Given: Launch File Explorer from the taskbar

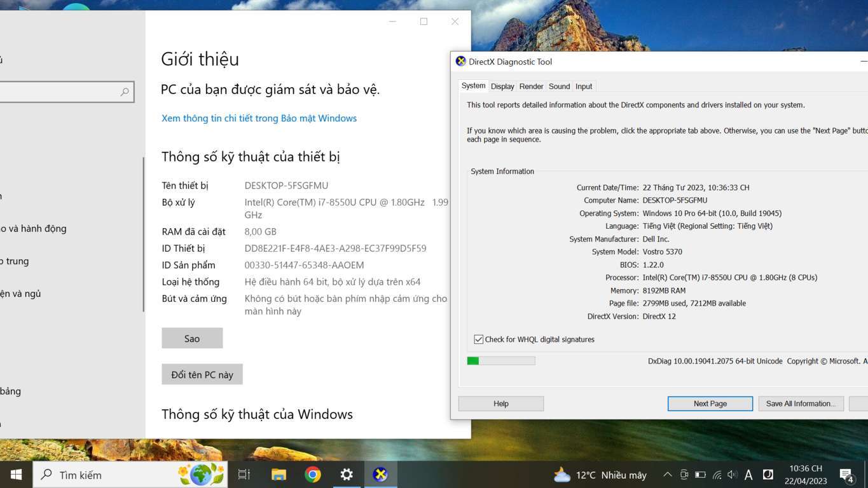Looking at the screenshot, I should tap(279, 475).
